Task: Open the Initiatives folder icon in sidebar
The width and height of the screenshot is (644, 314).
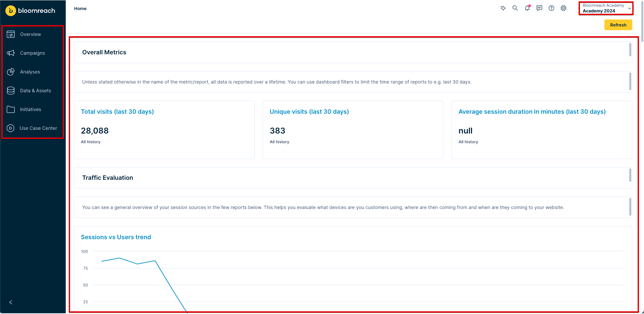Action: coord(11,109)
